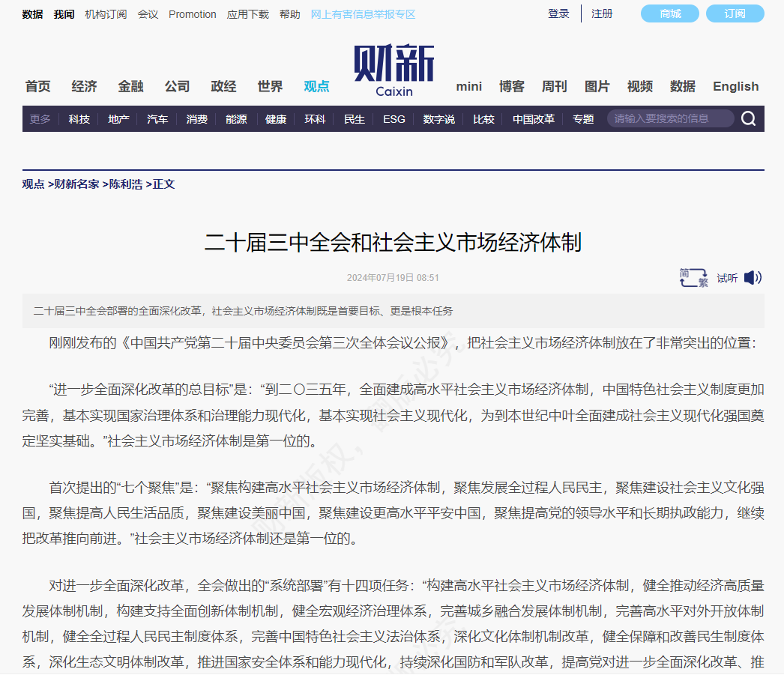Viewport: 784px width, 675px height.
Task: Click the 商城 button
Action: pyautogui.click(x=669, y=13)
